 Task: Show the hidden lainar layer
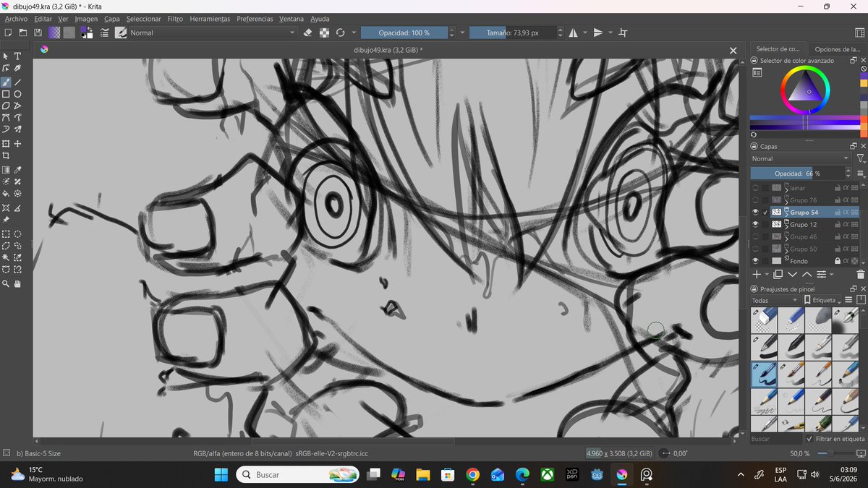[756, 187]
